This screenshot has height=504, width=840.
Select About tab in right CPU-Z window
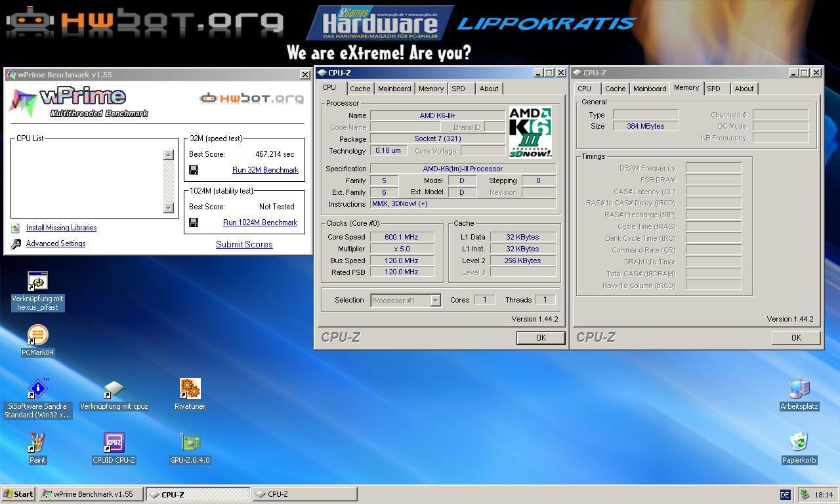click(744, 89)
